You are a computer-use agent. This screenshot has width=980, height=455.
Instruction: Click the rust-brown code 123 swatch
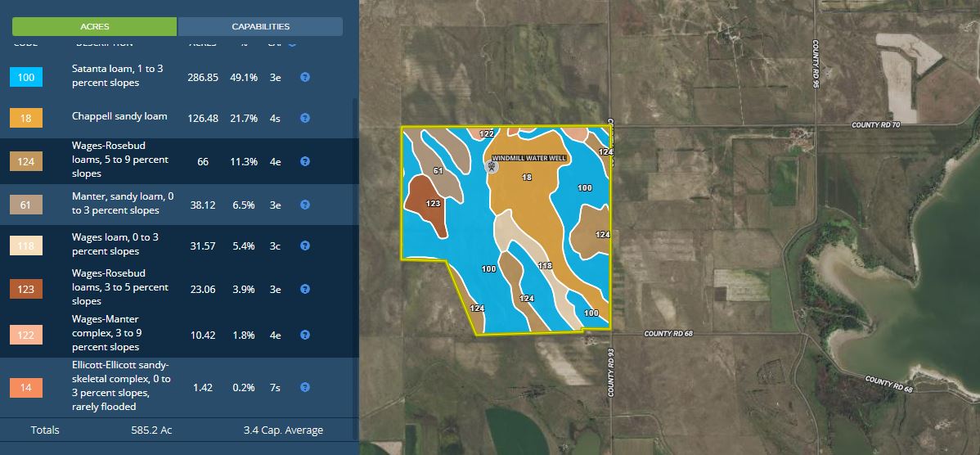tap(26, 289)
